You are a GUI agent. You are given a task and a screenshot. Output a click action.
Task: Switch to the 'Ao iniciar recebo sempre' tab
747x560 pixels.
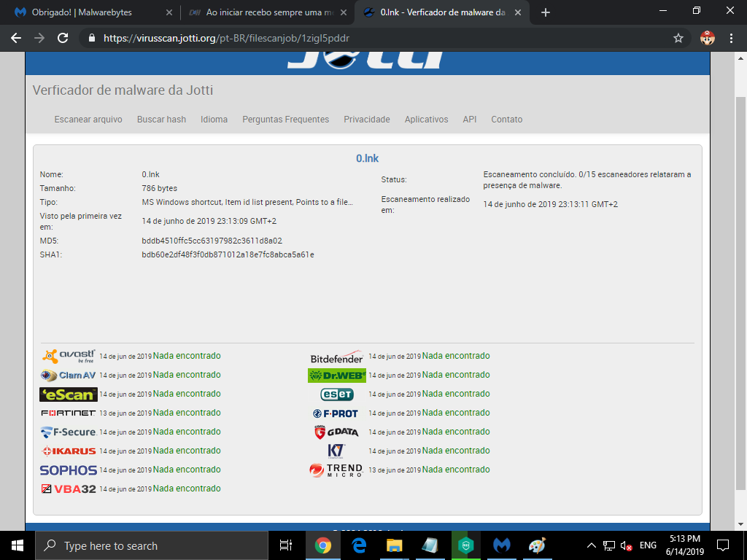click(x=268, y=12)
